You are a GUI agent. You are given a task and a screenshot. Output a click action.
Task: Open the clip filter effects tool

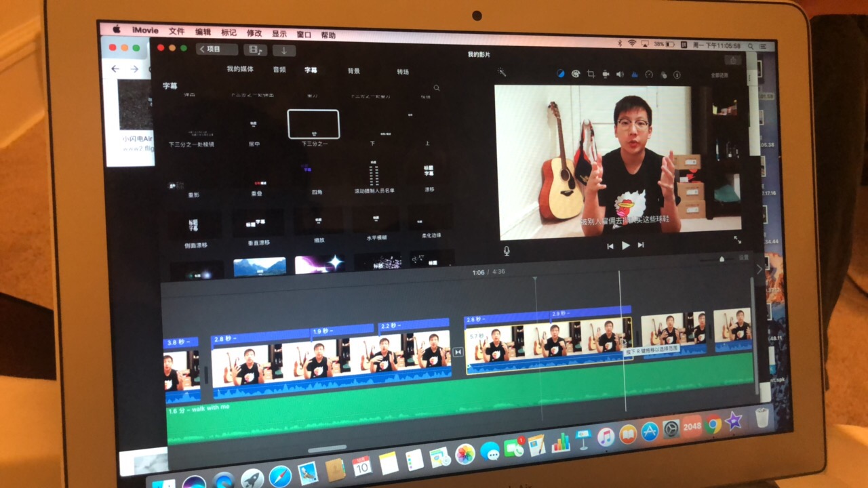click(663, 75)
